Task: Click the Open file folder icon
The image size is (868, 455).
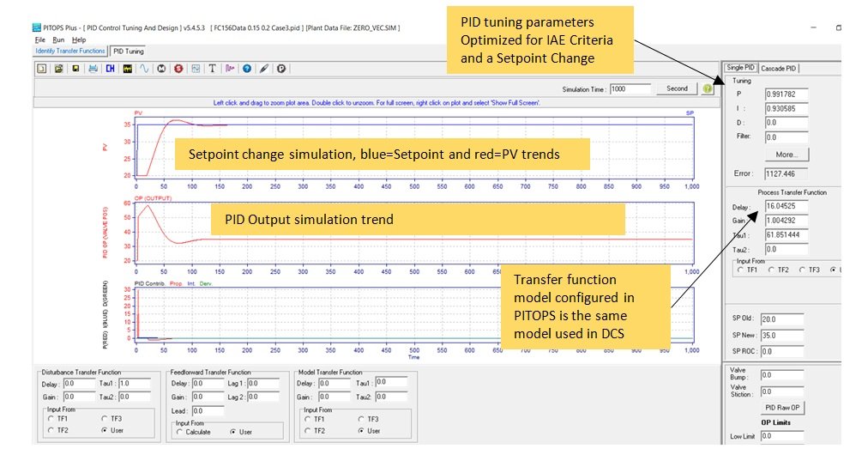Action: click(x=58, y=68)
